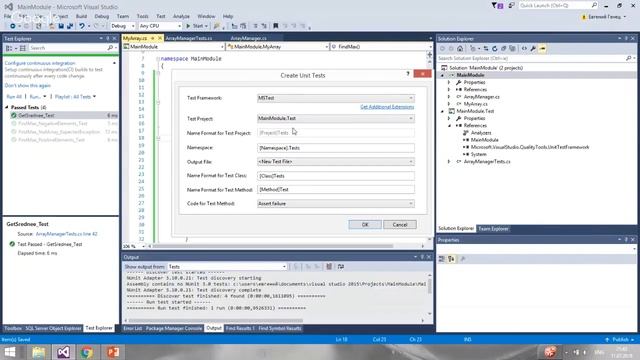
Task: Click the search magnifier in Test Explorer
Action: (110, 48)
